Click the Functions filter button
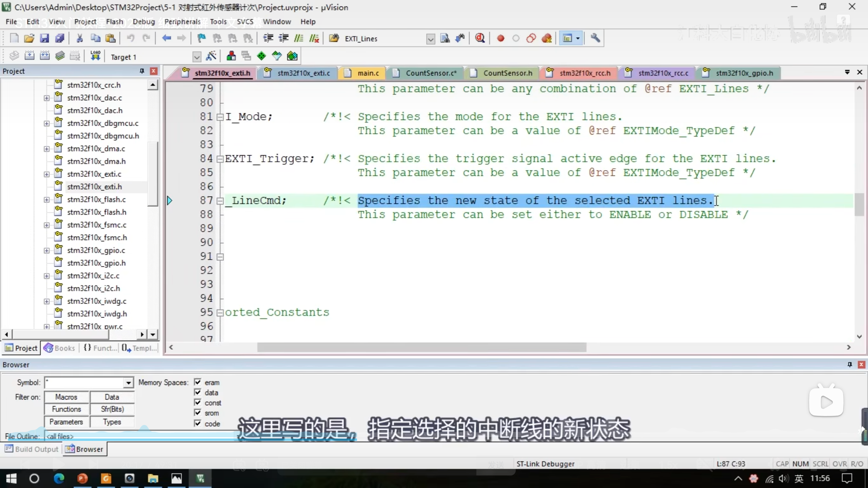Image resolution: width=868 pixels, height=488 pixels. 66,409
